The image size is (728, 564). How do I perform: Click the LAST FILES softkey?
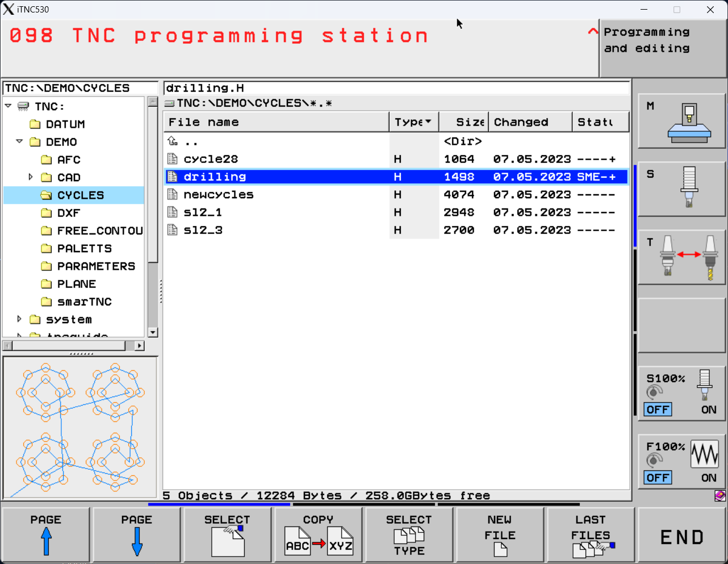point(591,535)
